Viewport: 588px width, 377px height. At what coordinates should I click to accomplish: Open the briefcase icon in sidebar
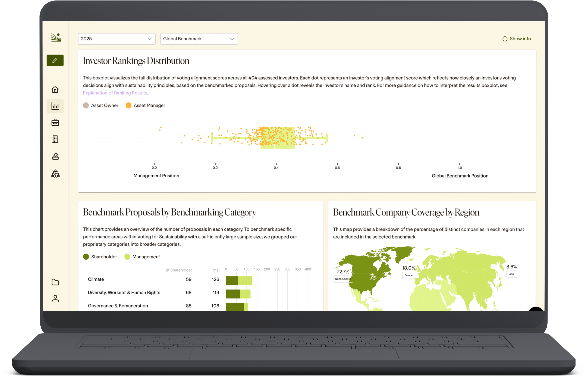(55, 122)
